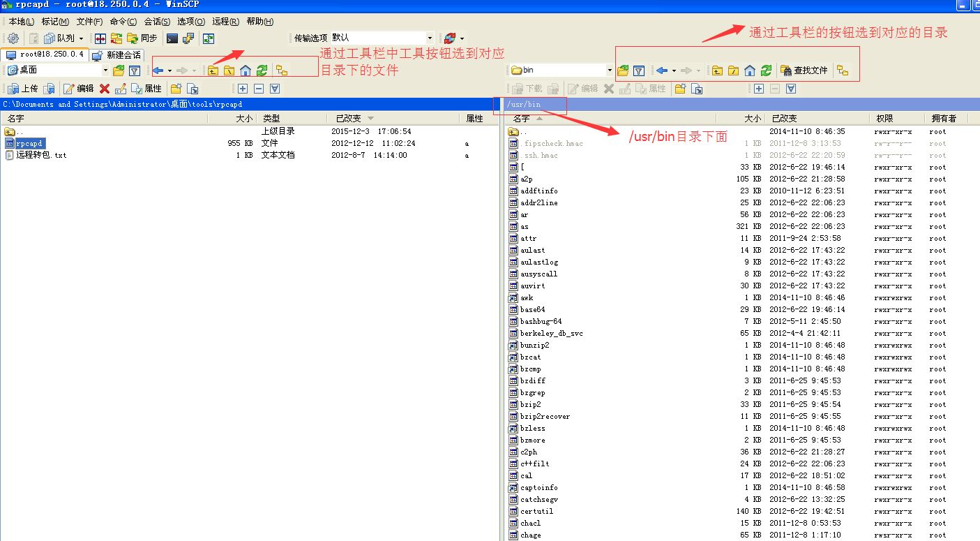Select the rpcapd file in local panel

[30, 143]
